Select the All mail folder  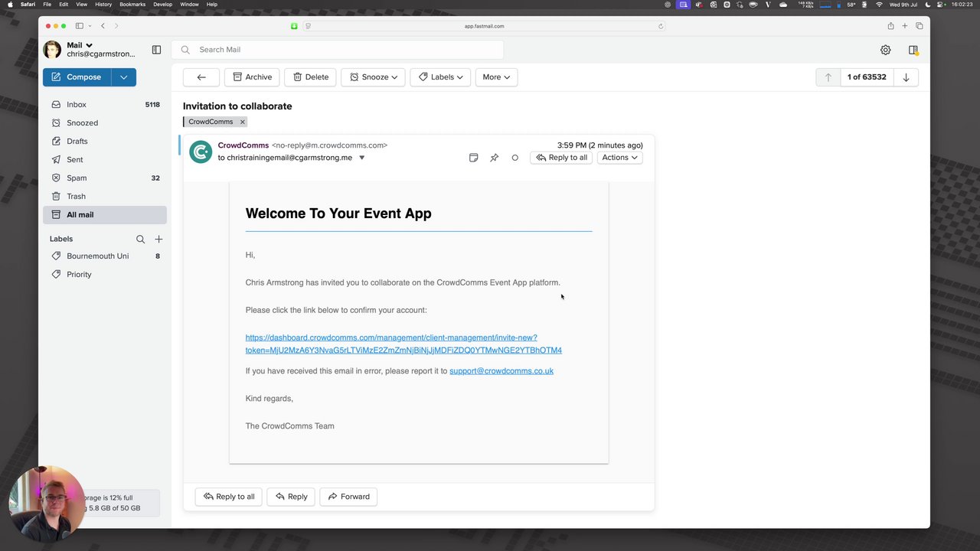point(105,215)
